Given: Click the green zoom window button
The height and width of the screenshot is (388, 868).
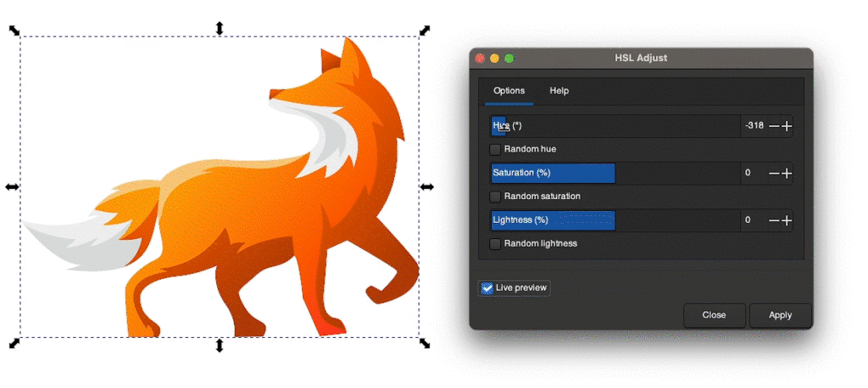Looking at the screenshot, I should 509,58.
